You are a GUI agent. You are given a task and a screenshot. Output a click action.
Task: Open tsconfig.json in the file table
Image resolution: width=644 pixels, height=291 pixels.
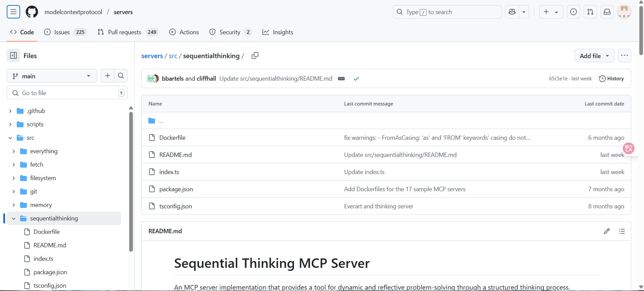coord(176,206)
